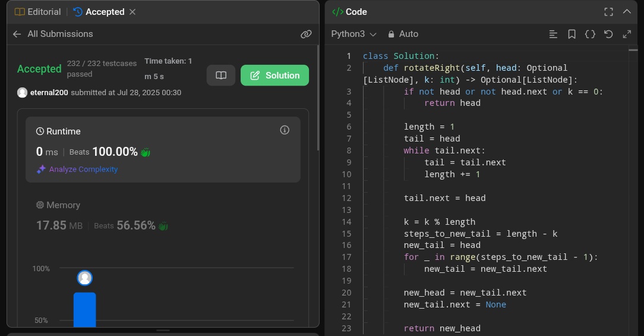Show runtime info icon
644x336 pixels.
tap(285, 130)
